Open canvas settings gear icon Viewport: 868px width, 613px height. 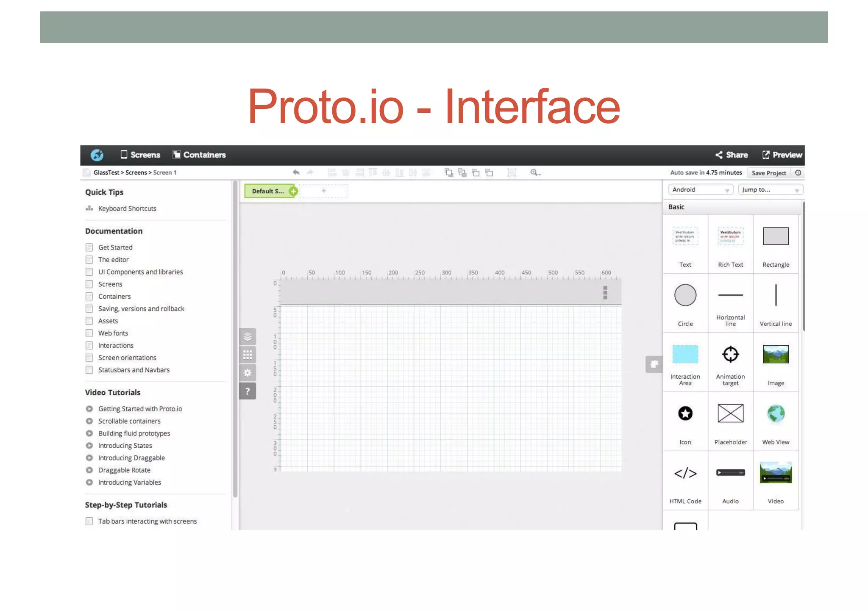coord(248,373)
